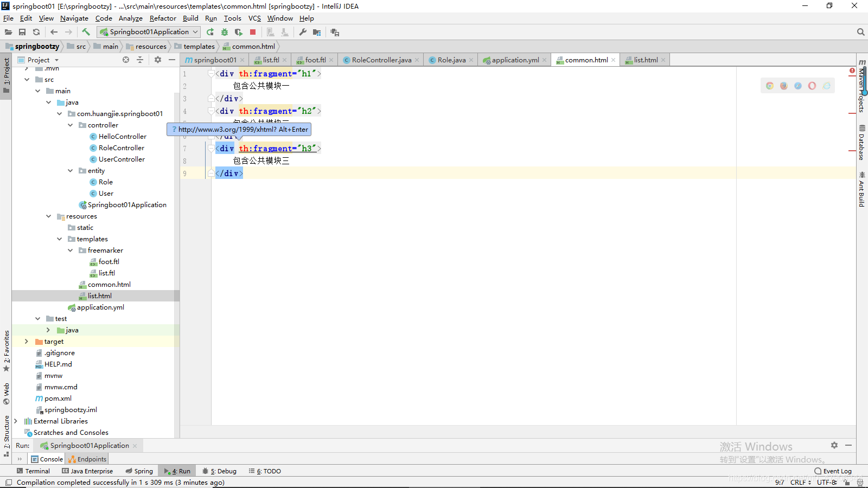
Task: Open Run panel gear settings icon
Action: pyautogui.click(x=834, y=445)
